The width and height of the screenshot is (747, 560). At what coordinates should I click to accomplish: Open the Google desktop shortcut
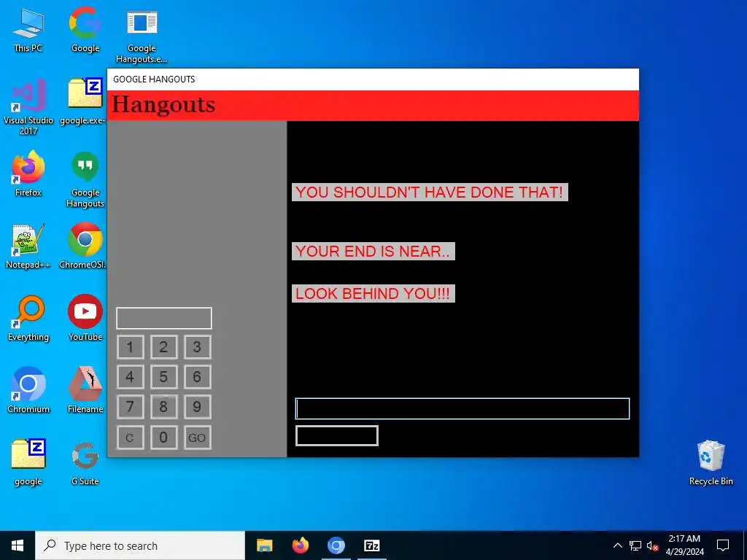(85, 29)
